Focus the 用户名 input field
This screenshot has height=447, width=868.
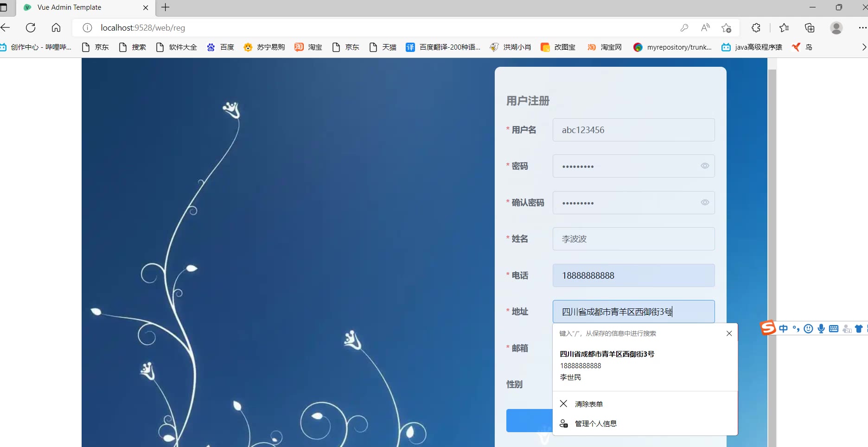(633, 130)
